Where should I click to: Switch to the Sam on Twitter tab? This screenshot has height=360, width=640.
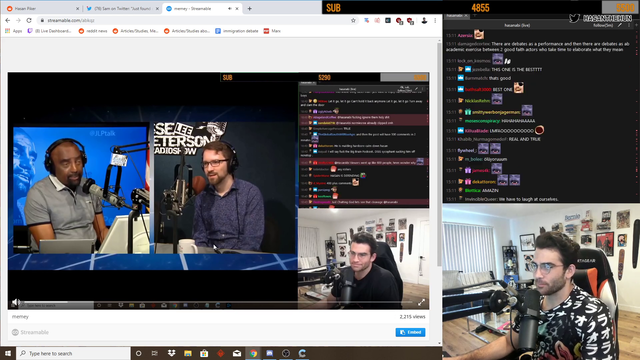pyautogui.click(x=122, y=9)
